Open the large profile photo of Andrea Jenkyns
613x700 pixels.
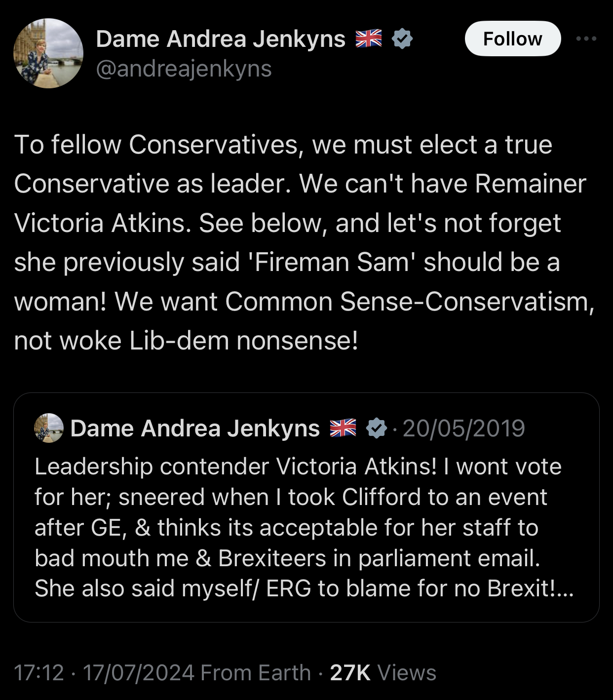pos(48,53)
